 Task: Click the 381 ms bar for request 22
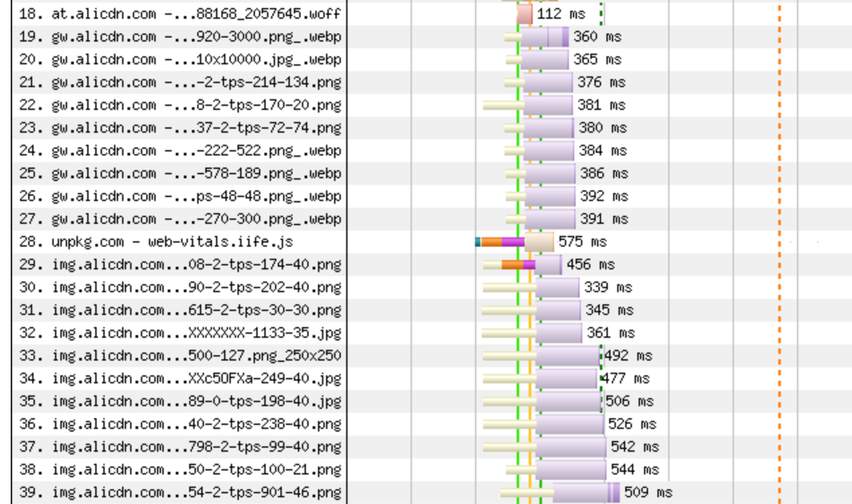point(528,105)
